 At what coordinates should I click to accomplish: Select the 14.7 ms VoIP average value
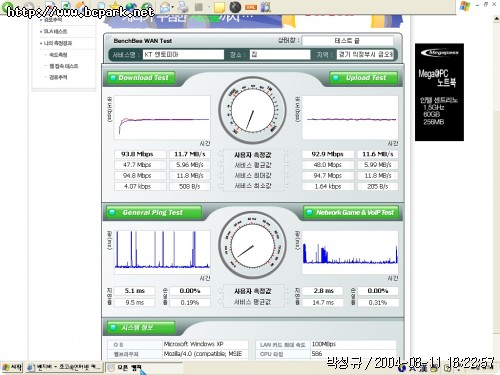coord(323,303)
